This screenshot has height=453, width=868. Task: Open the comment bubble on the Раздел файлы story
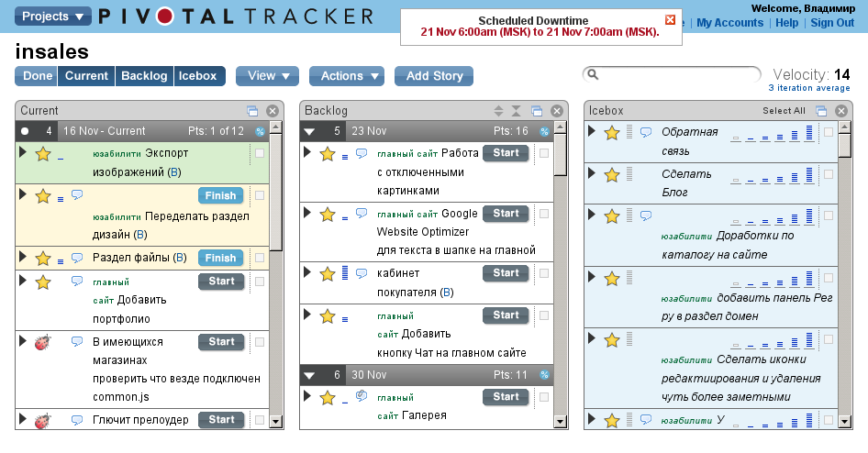pyautogui.click(x=77, y=257)
